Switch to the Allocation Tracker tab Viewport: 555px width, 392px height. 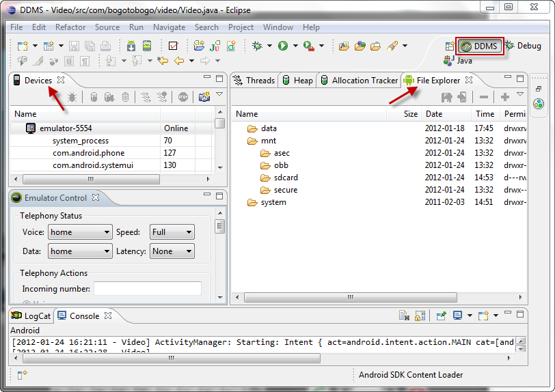(360, 81)
